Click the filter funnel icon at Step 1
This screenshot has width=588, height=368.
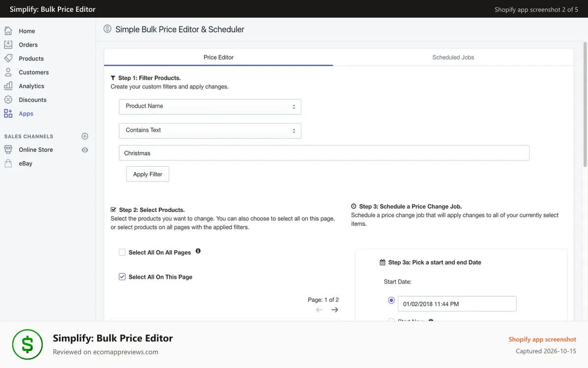[113, 78]
